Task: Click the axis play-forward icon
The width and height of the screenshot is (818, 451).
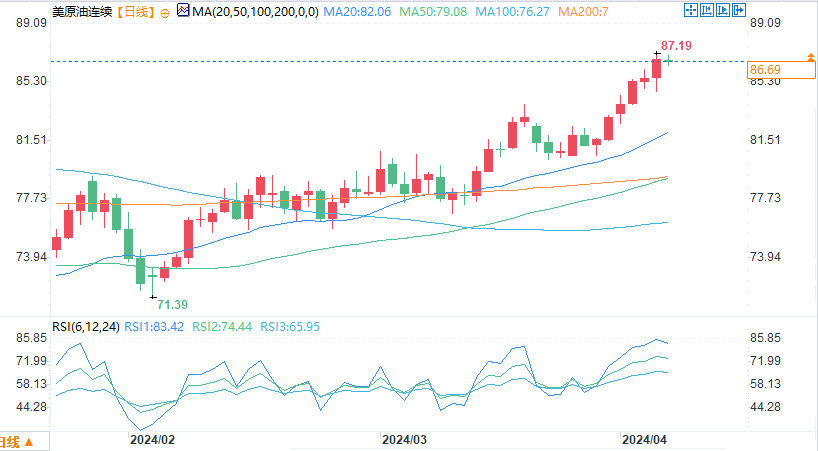Action: click(723, 10)
